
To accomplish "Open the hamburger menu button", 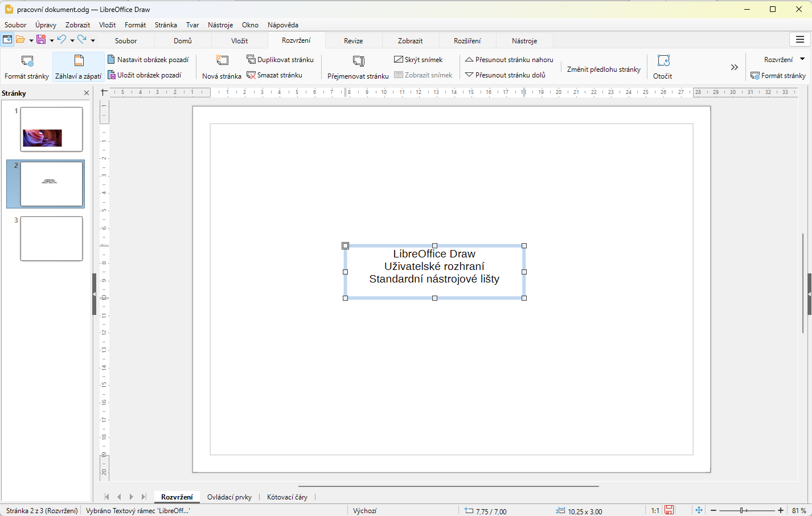I will pos(800,39).
